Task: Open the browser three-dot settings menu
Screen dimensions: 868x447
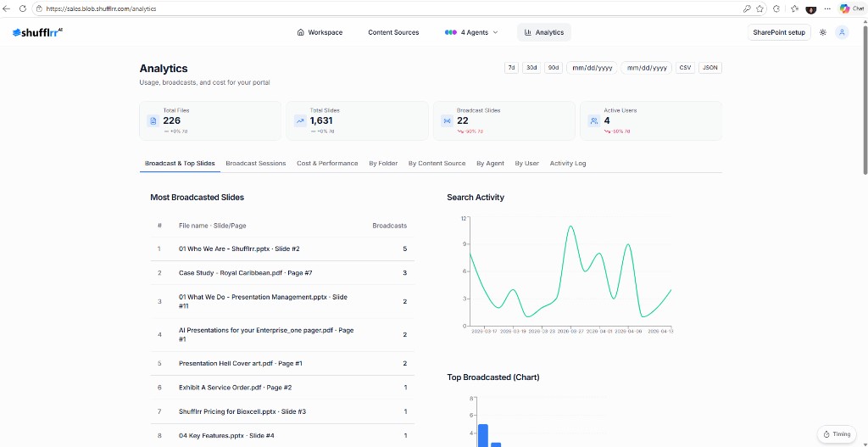Action: coord(827,8)
